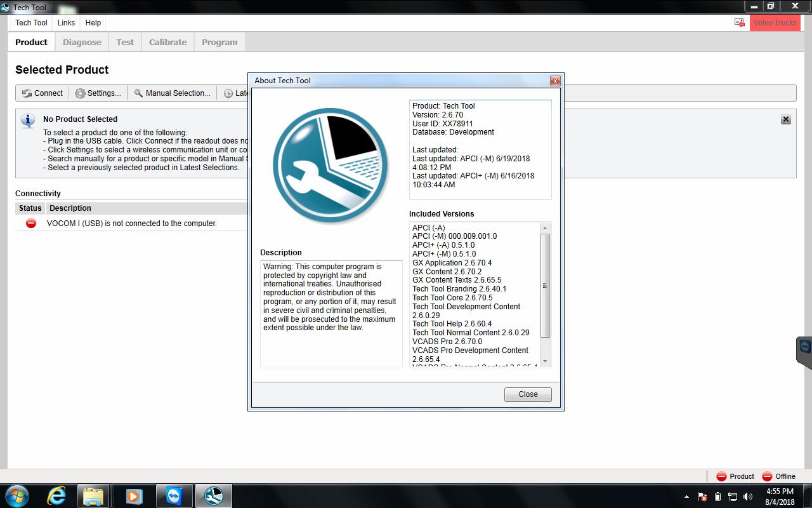Click the Action Center flag tray icon
This screenshot has height=508, width=812.
702,497
